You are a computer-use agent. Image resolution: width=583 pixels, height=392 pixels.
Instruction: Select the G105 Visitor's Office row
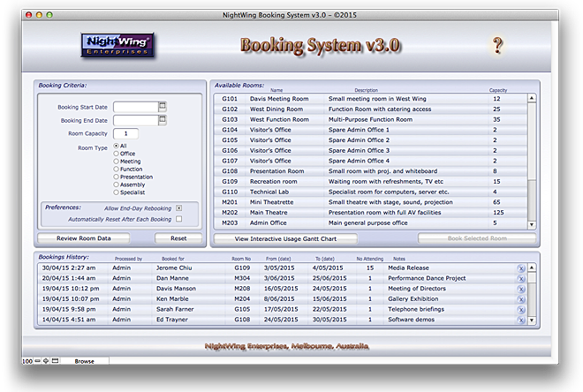371,140
